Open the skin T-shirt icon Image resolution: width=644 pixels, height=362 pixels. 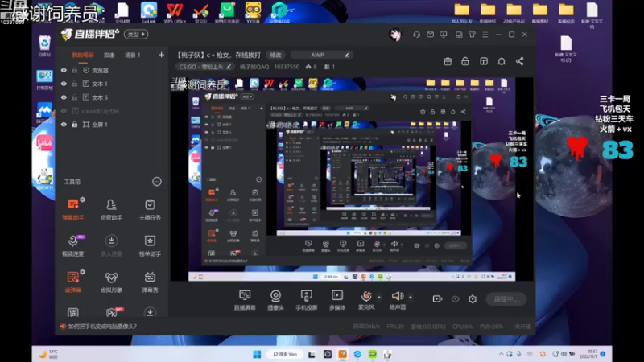pyautogui.click(x=472, y=35)
